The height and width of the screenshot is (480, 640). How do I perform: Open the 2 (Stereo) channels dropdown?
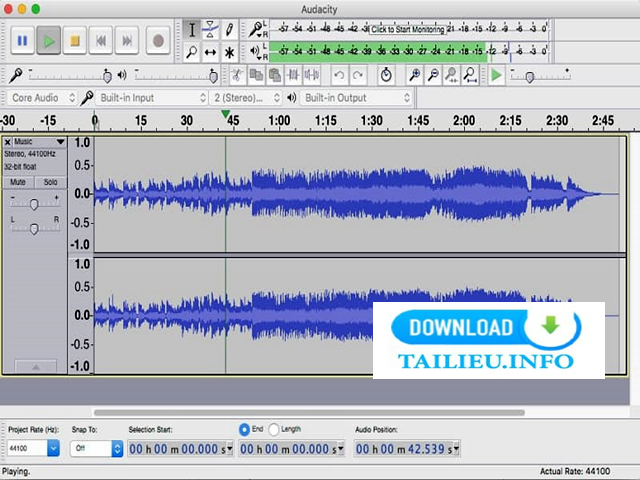247,98
